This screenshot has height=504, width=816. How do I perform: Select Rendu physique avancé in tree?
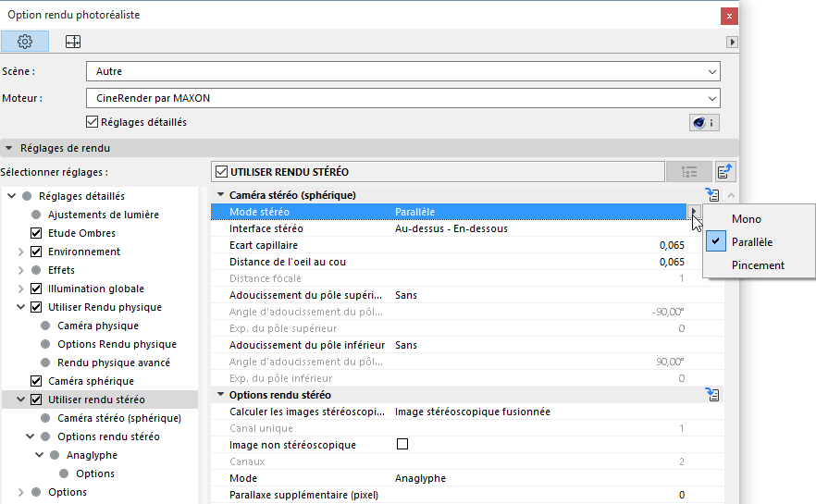click(x=114, y=363)
